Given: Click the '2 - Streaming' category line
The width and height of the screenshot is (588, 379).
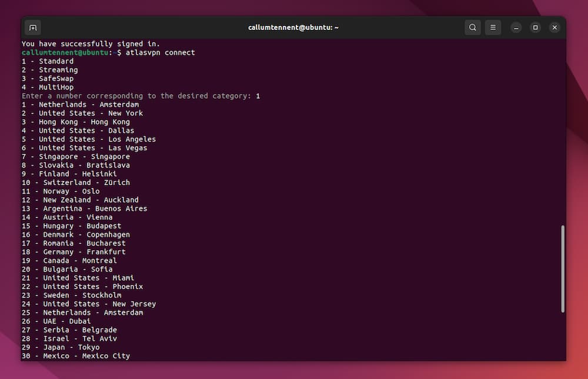Looking at the screenshot, I should pyautogui.click(x=50, y=70).
